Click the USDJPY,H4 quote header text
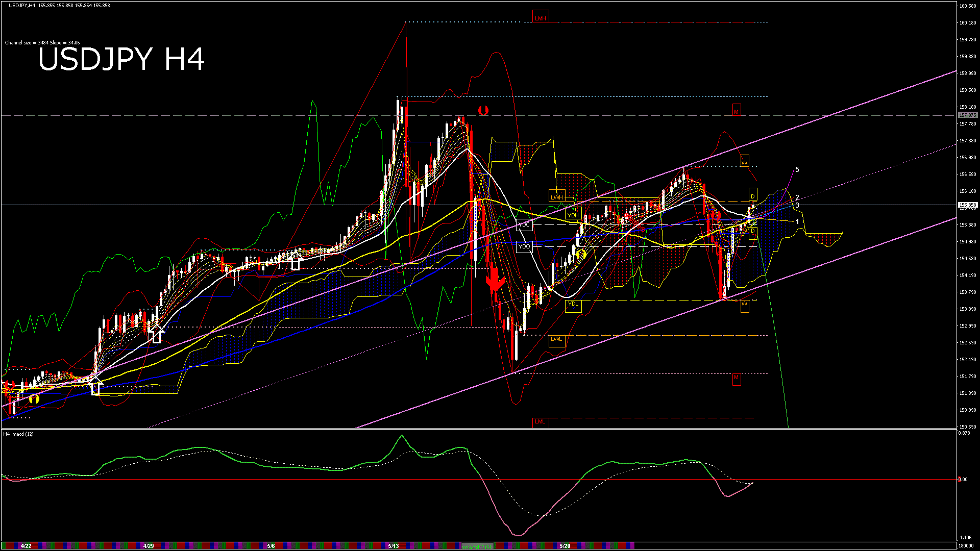 [59, 6]
